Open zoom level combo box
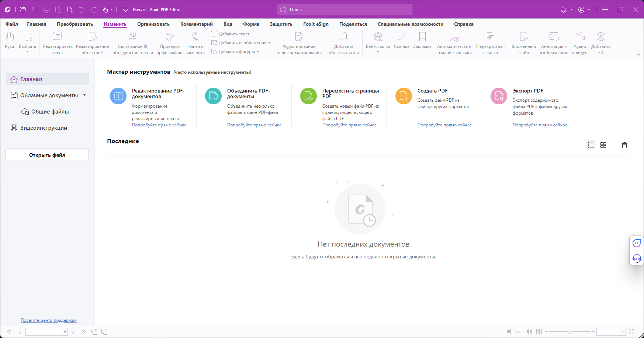This screenshot has width=644, height=338. pos(611,332)
